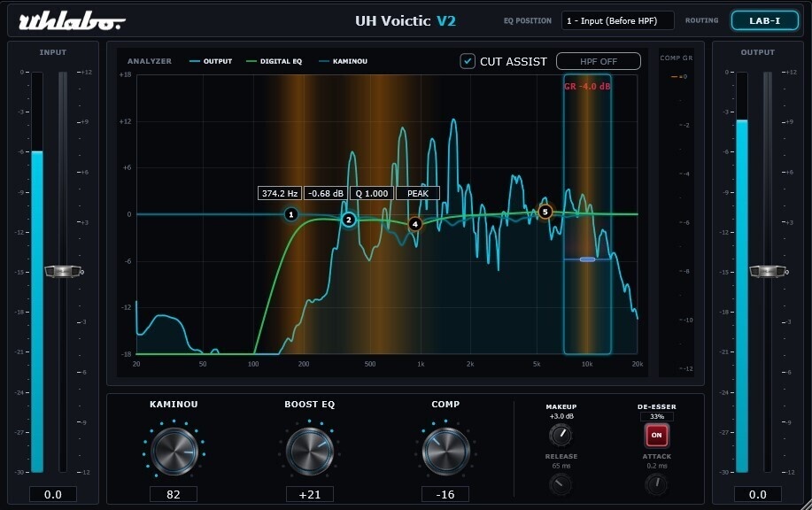Viewport: 812px width, 510px height.
Task: Click the COMP knob
Action: click(446, 451)
